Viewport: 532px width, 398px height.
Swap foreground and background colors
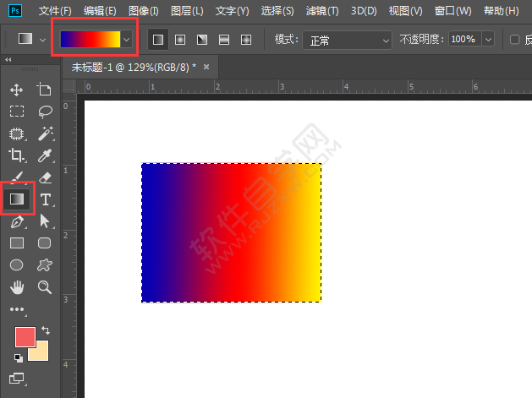[x=46, y=330]
